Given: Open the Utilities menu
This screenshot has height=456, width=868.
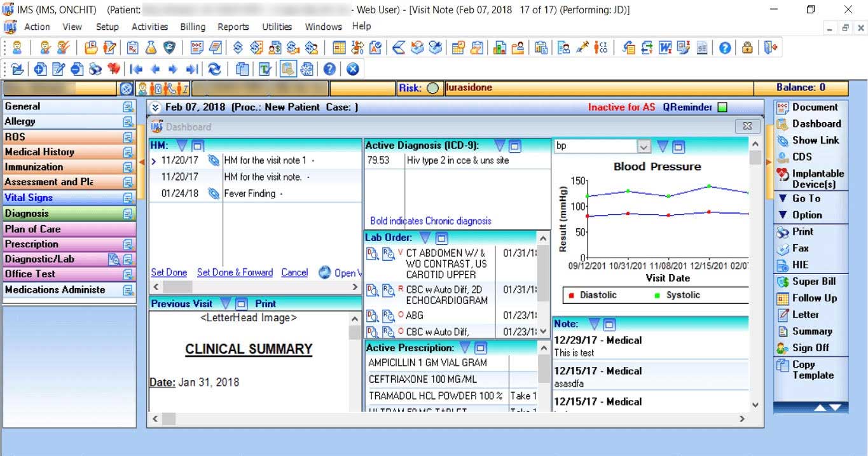Looking at the screenshot, I should [277, 27].
